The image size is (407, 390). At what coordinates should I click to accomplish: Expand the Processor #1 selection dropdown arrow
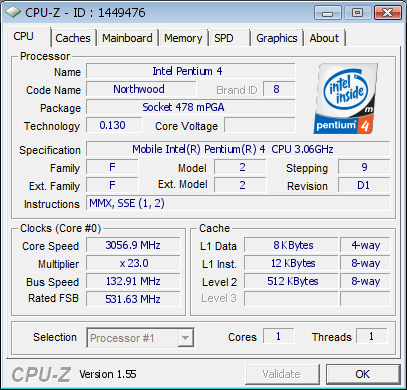[x=185, y=338]
